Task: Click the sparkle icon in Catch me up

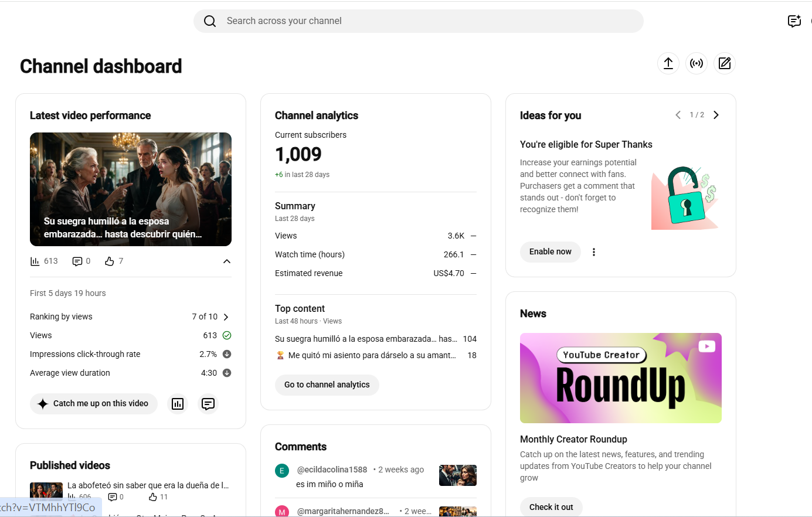Action: coord(43,404)
